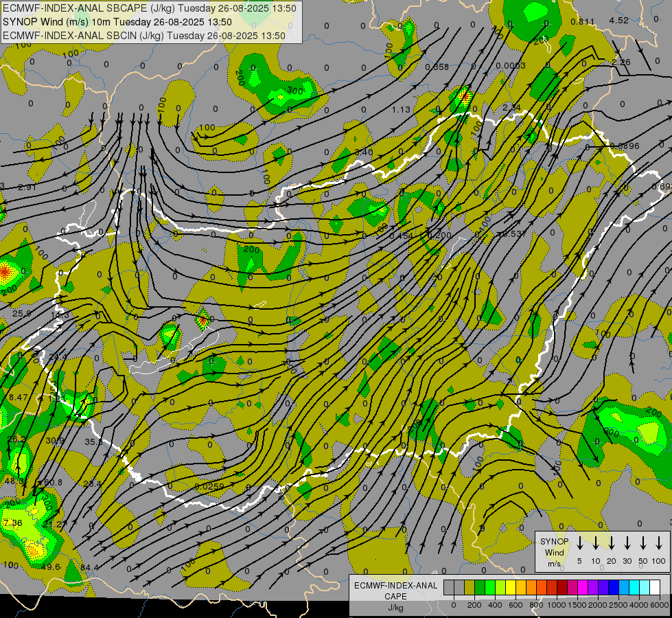Click the 2.26 value on the map
The image size is (672, 618).
(621, 62)
